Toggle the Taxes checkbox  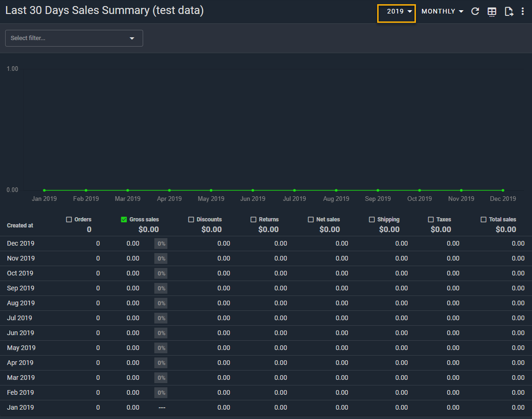pos(431,220)
